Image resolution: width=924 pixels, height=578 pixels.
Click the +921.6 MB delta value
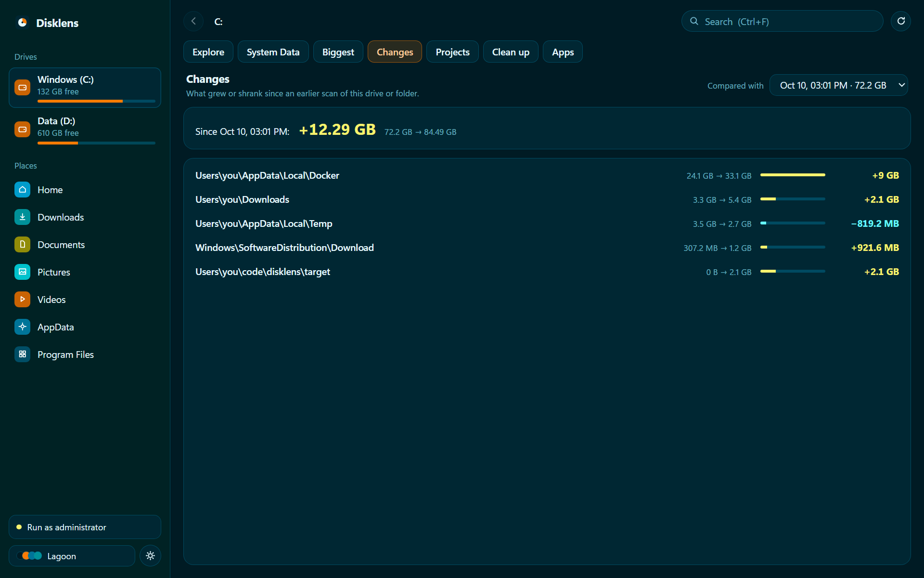coord(875,248)
